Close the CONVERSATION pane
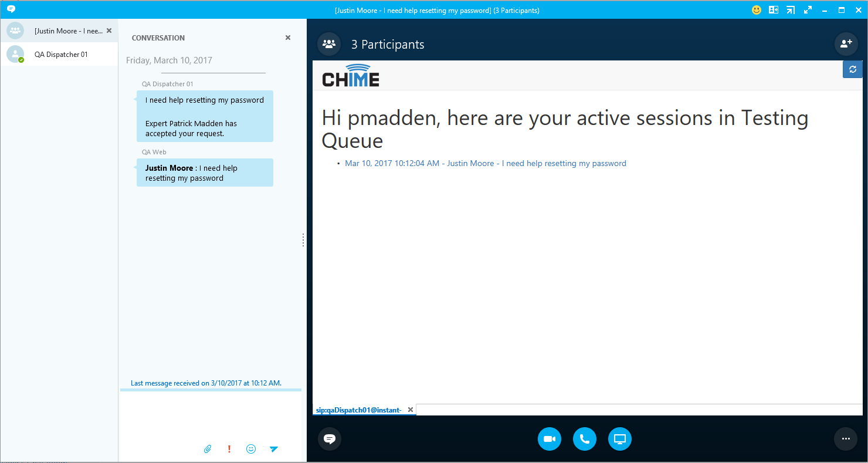This screenshot has width=868, height=463. coord(288,38)
